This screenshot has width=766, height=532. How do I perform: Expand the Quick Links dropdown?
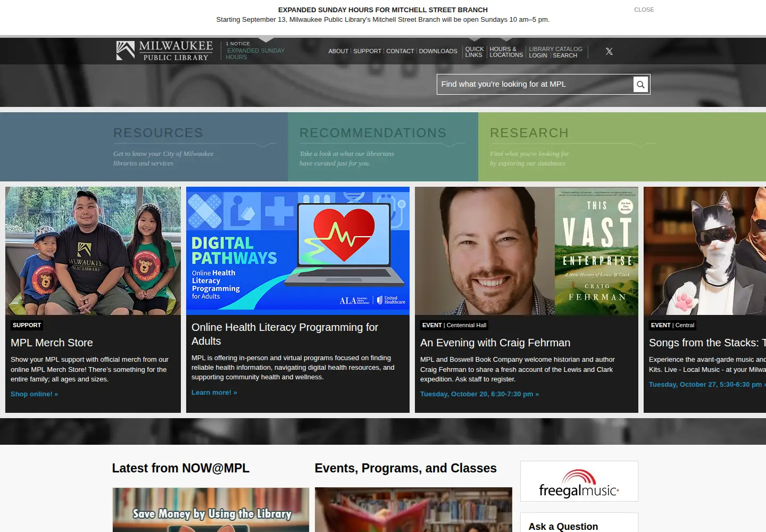tap(474, 52)
